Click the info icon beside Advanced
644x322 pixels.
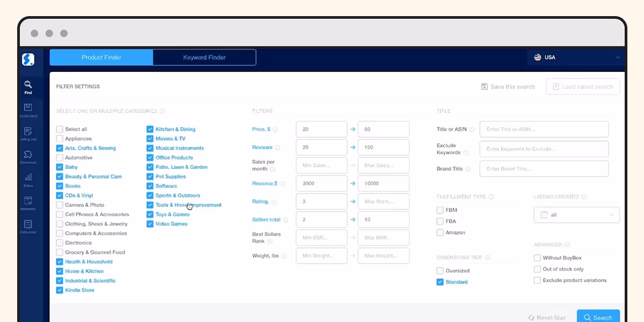pos(567,245)
